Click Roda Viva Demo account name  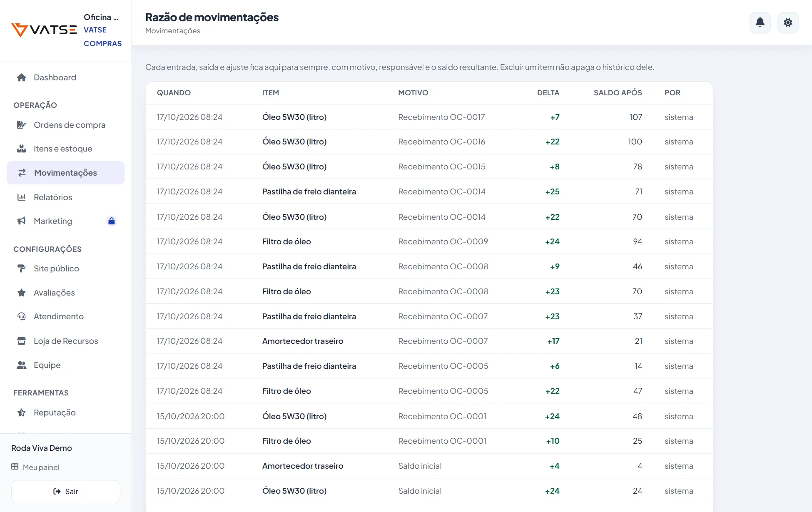[x=42, y=448]
